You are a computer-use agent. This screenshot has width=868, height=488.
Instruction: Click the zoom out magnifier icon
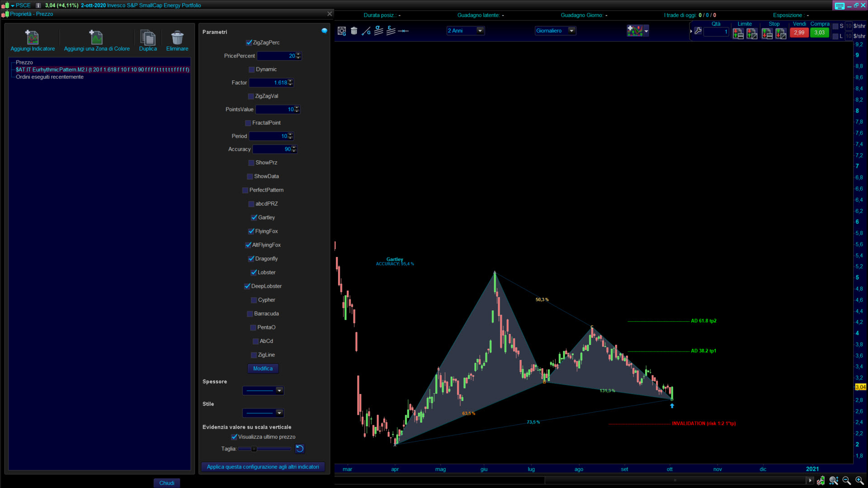[x=847, y=480]
